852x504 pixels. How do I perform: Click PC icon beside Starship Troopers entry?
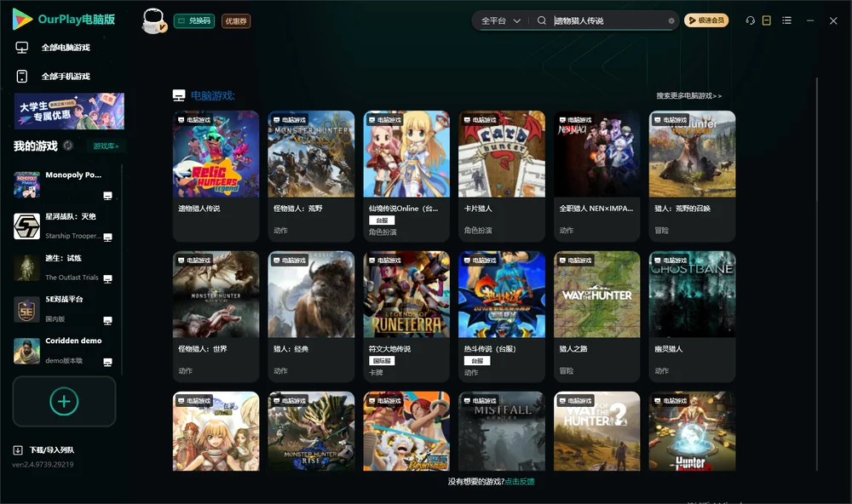(107, 238)
